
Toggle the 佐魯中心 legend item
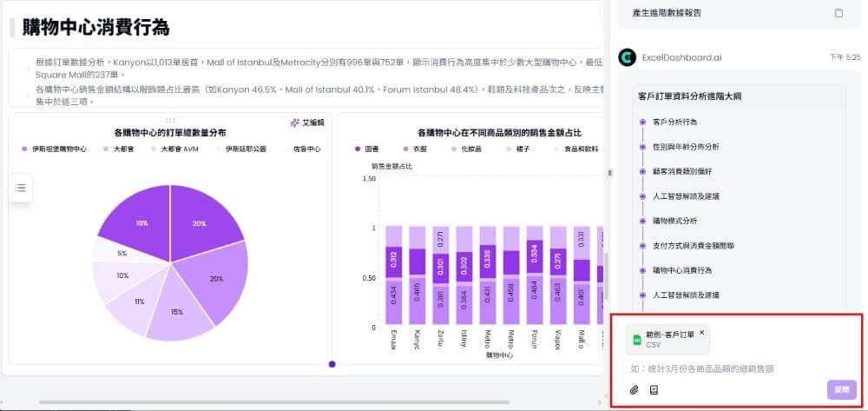[x=302, y=149]
